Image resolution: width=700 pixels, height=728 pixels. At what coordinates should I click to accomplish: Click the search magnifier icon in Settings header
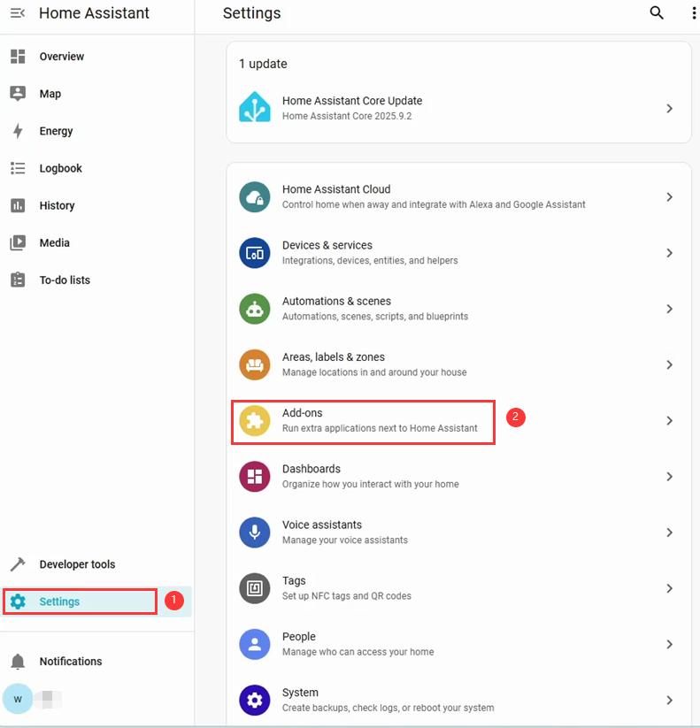[657, 12]
